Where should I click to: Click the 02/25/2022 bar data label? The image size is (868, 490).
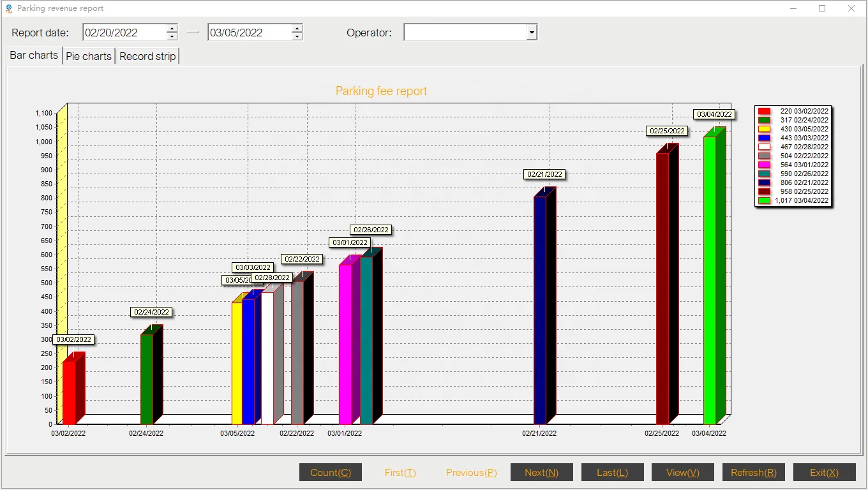[x=667, y=131]
